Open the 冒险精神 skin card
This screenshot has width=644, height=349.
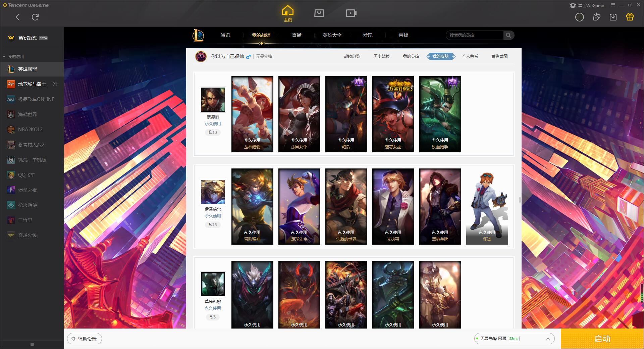click(x=252, y=206)
